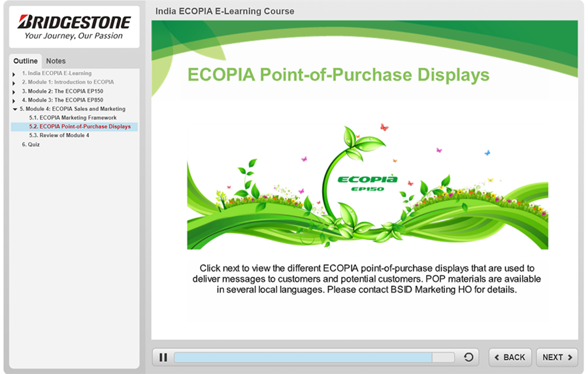588x374 pixels.
Task: Go back to previous slide
Action: click(x=510, y=357)
